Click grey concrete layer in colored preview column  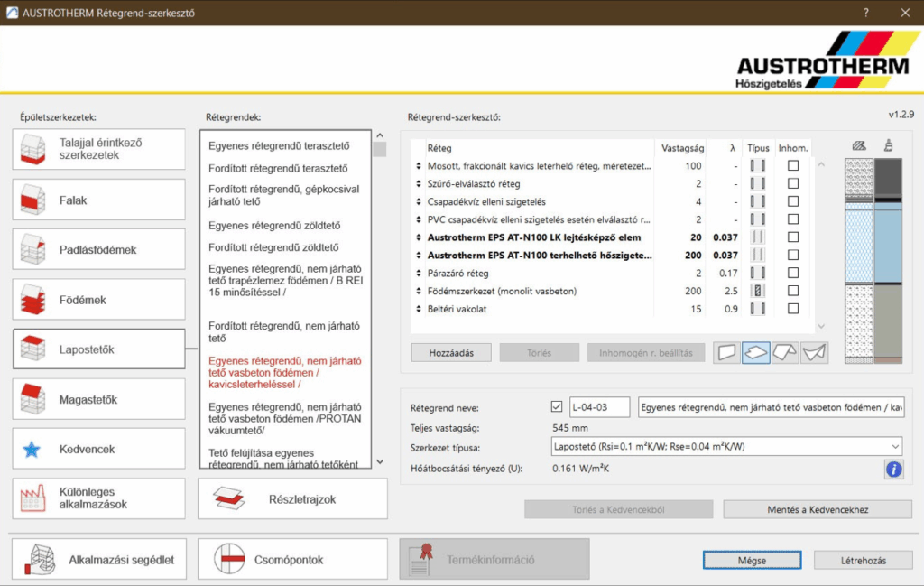pos(888,321)
